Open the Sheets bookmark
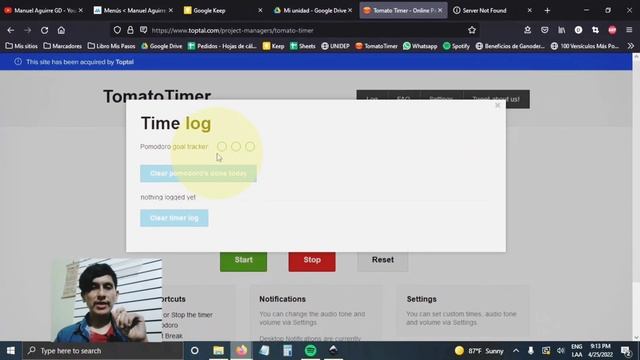Screen dimensions: 640x360 (302, 46)
